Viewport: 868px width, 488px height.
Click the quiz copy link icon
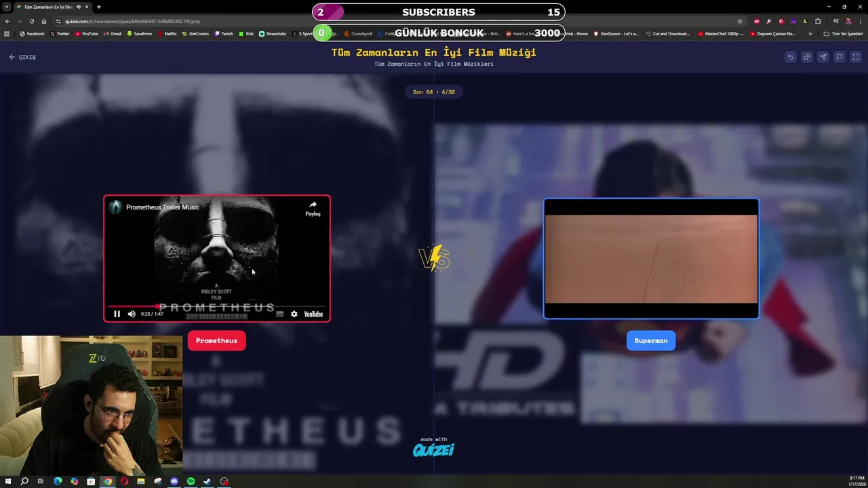tap(806, 57)
